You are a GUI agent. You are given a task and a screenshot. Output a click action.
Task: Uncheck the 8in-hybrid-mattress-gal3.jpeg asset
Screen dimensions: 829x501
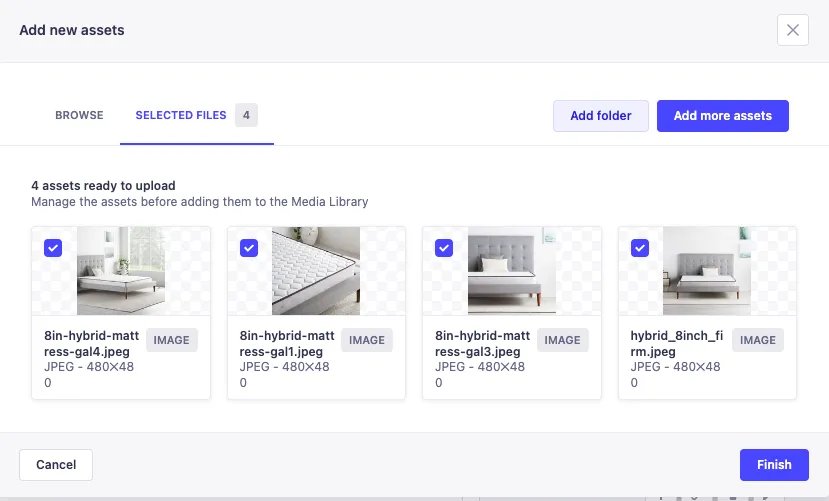445,248
